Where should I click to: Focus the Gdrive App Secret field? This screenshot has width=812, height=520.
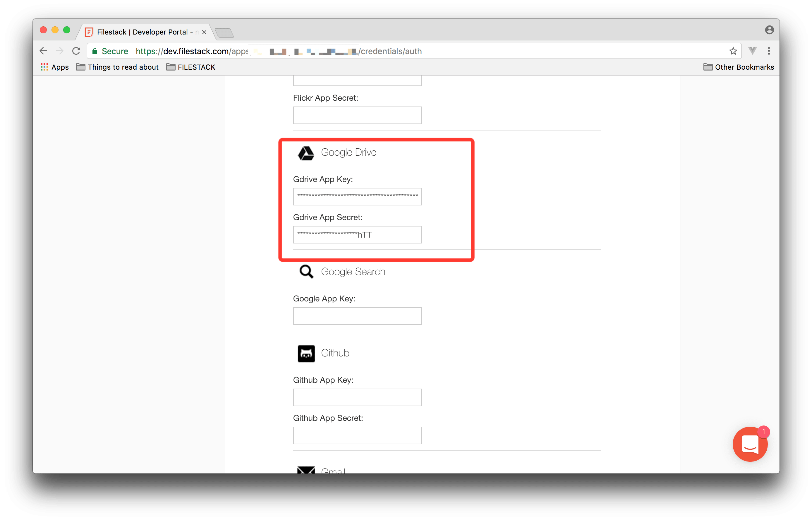coord(357,235)
